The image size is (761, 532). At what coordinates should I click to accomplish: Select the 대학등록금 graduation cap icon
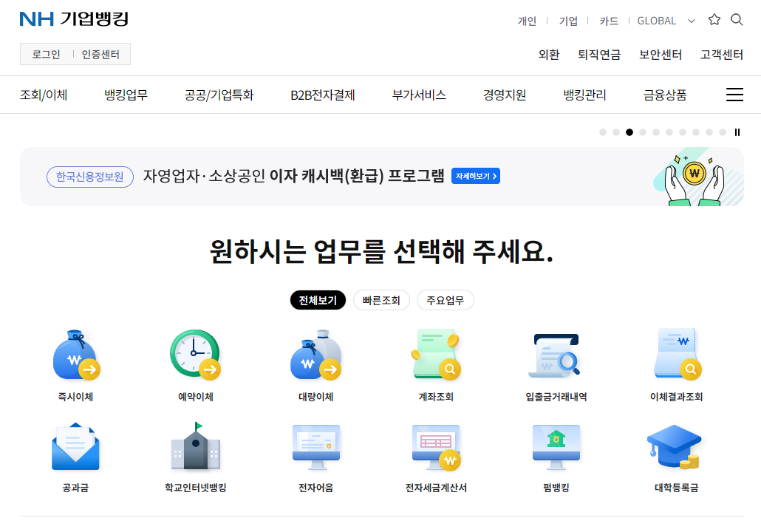click(x=675, y=447)
